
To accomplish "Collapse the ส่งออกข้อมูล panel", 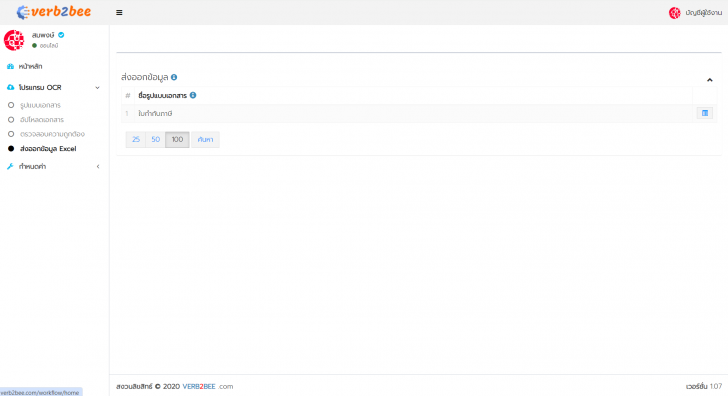I will 709,80.
